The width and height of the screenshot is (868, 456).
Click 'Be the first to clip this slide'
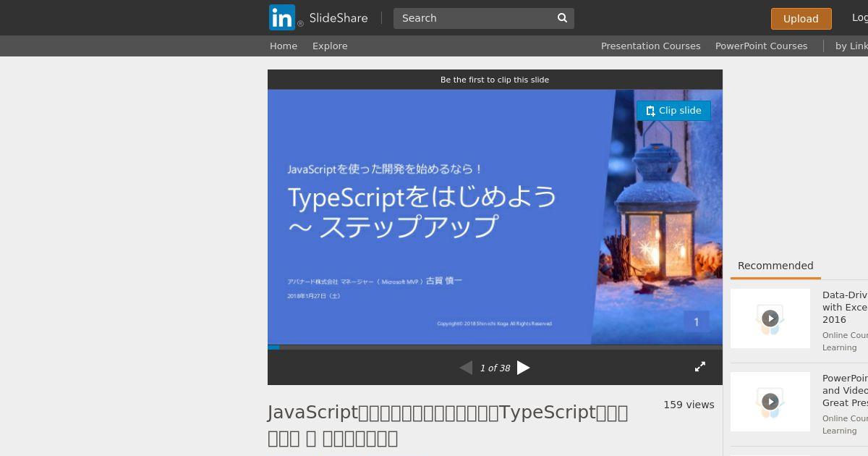[495, 80]
